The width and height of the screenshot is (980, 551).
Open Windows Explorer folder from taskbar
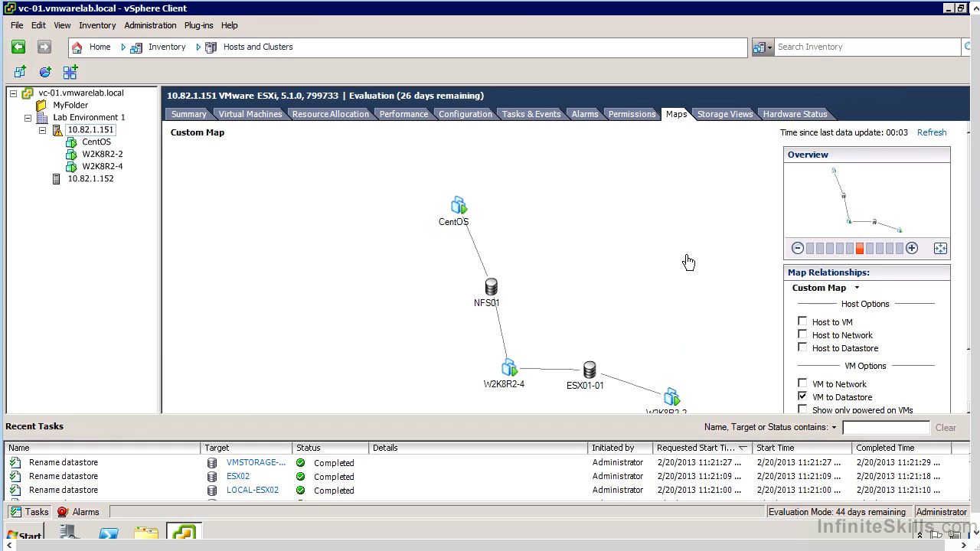point(146,533)
